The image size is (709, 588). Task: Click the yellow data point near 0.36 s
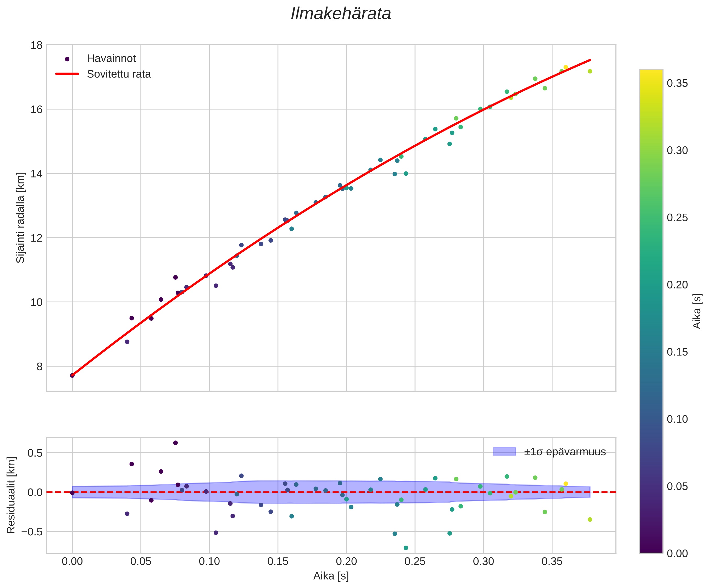coord(566,68)
